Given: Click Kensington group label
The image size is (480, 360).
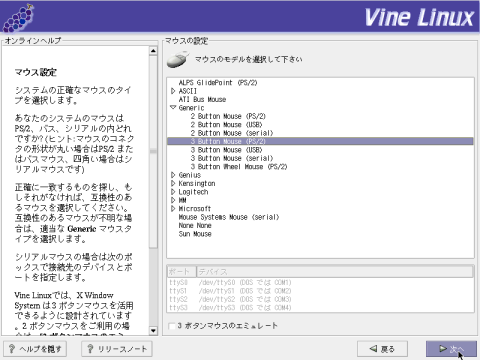Looking at the screenshot, I should [197, 183].
